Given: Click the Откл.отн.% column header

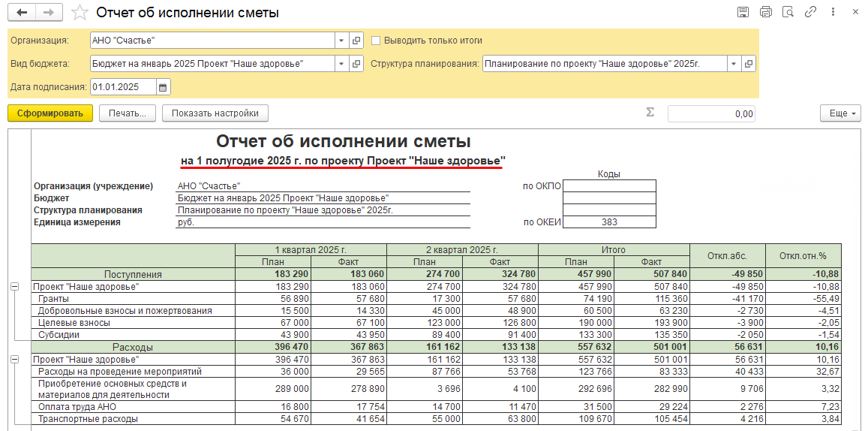Looking at the screenshot, I should coord(803,256).
